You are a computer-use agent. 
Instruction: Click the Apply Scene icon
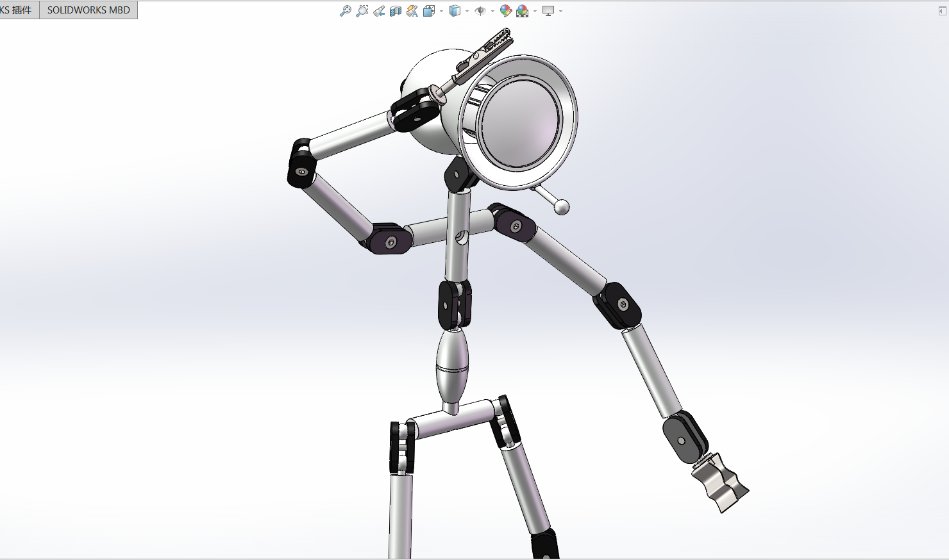click(523, 11)
